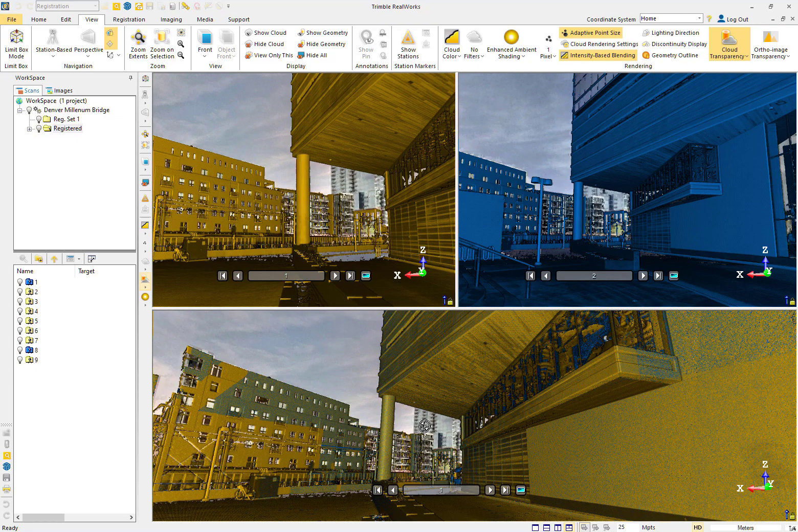Switch to the Imaging ribbon tab
Image resolution: width=798 pixels, height=532 pixels.
[x=171, y=19]
